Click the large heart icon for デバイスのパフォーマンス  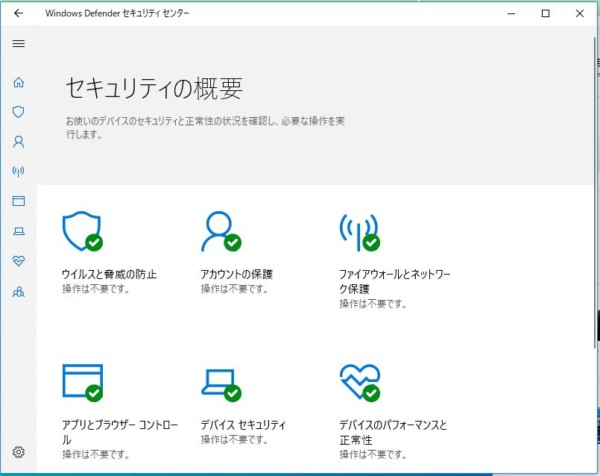point(360,383)
